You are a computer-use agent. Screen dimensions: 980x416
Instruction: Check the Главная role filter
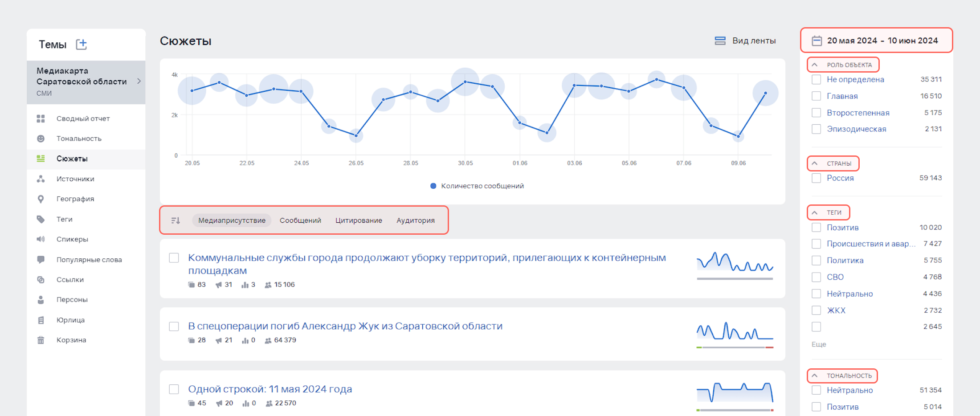click(x=816, y=96)
